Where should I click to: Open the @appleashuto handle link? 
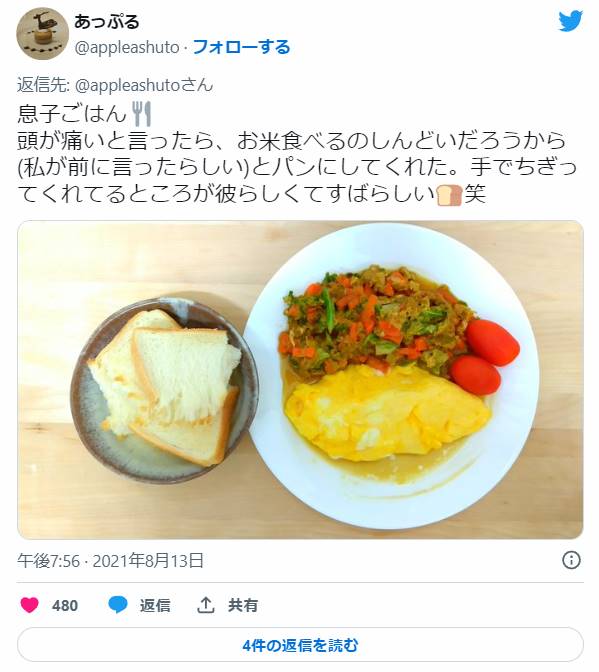tap(127, 47)
